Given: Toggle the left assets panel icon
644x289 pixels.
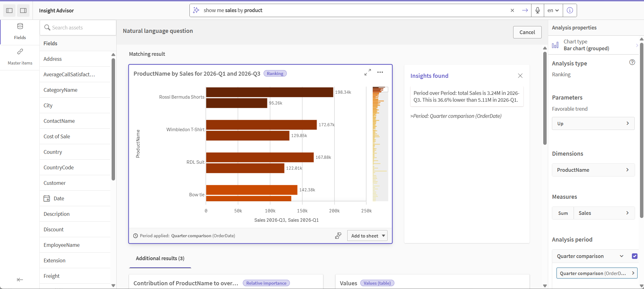Looking at the screenshot, I should tap(9, 11).
